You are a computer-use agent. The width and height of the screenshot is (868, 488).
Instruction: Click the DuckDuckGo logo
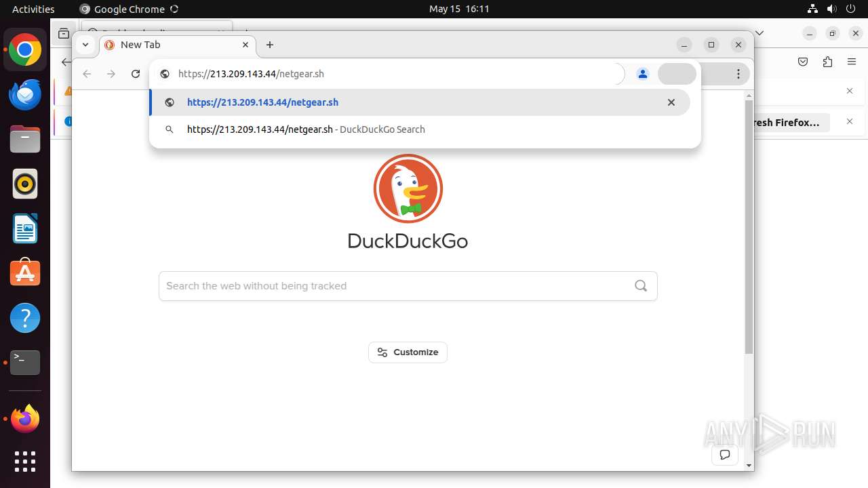408,202
